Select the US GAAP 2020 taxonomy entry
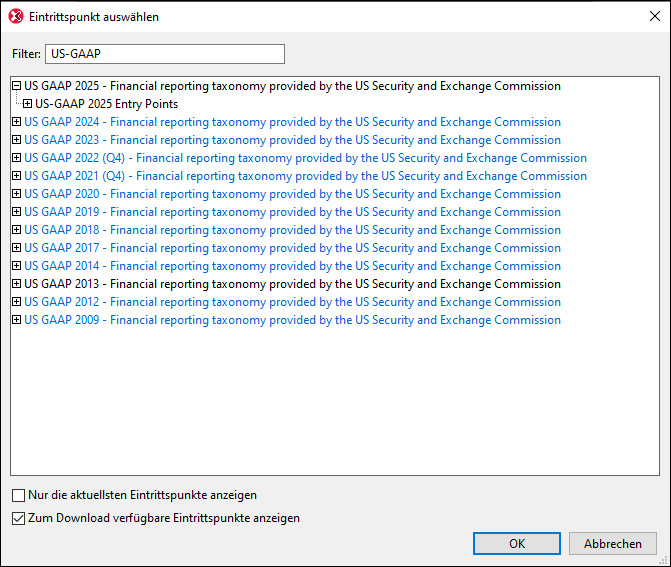The image size is (671, 567). 292,194
